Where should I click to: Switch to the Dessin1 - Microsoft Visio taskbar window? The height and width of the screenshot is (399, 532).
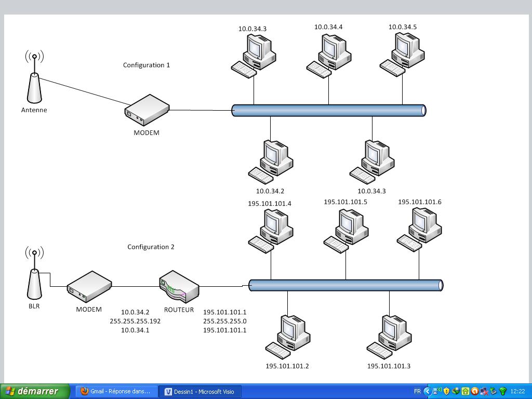pos(201,392)
